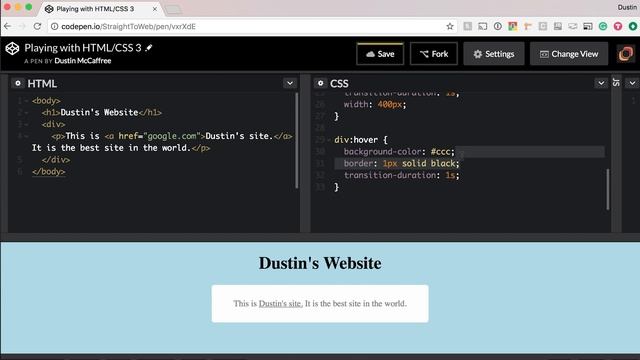Close the Playing with HTML/CSS 3 tab
Viewport: 640px width, 360px height.
[x=155, y=9]
